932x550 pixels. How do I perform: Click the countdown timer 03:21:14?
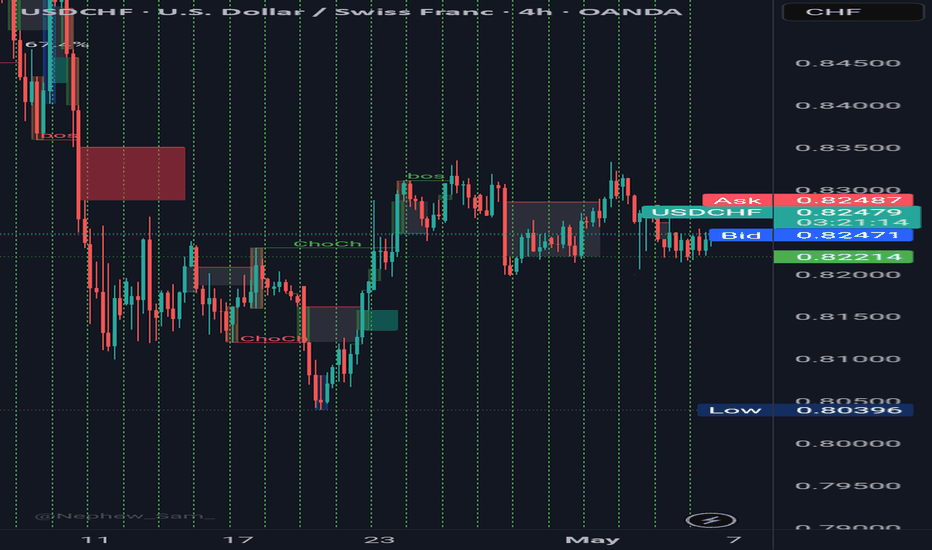(x=852, y=222)
